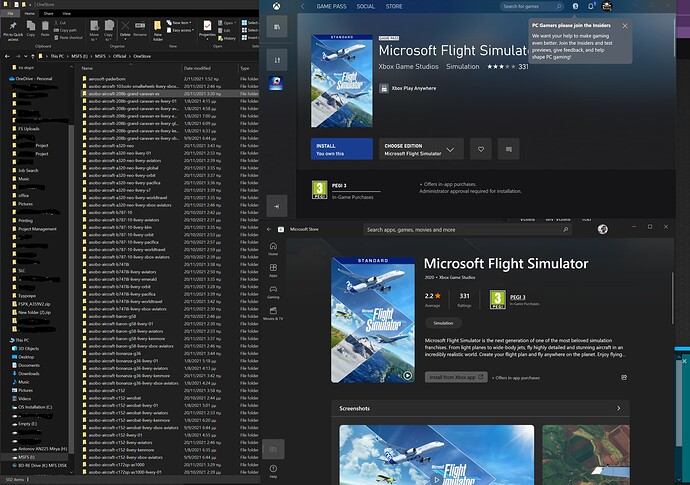Switch to the Share tab in Explorer

pos(48,14)
